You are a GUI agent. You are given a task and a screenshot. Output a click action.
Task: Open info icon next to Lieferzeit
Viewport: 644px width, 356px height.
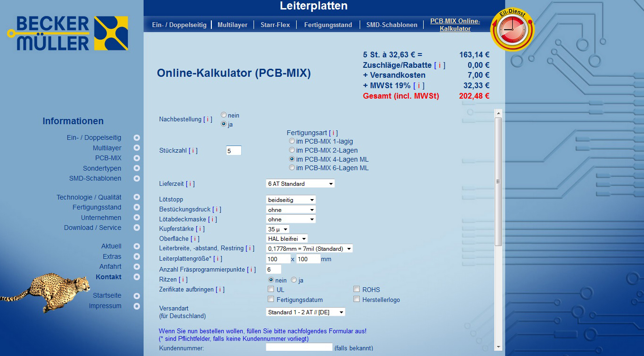pyautogui.click(x=190, y=184)
